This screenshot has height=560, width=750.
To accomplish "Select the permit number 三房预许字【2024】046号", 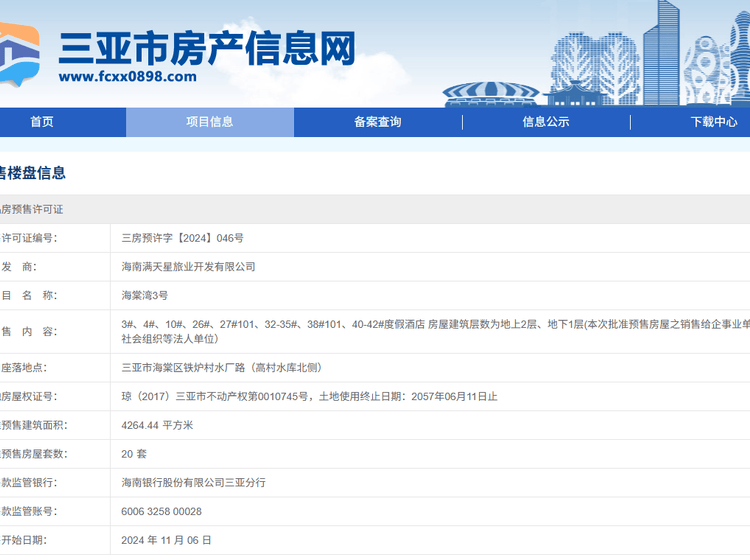I will [182, 238].
